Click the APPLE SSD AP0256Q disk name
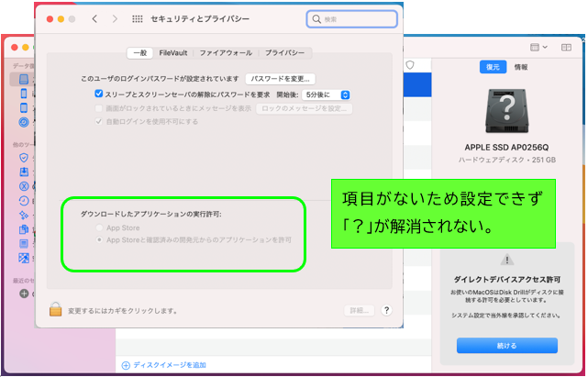Image resolution: width=588 pixels, height=377 pixels. click(507, 147)
